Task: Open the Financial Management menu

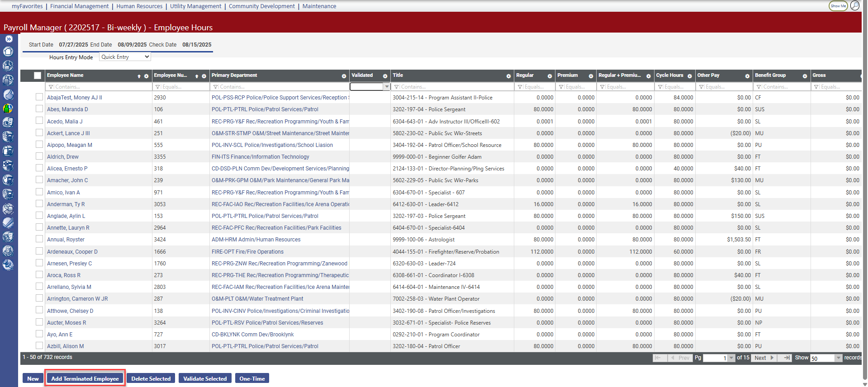Action: (80, 6)
